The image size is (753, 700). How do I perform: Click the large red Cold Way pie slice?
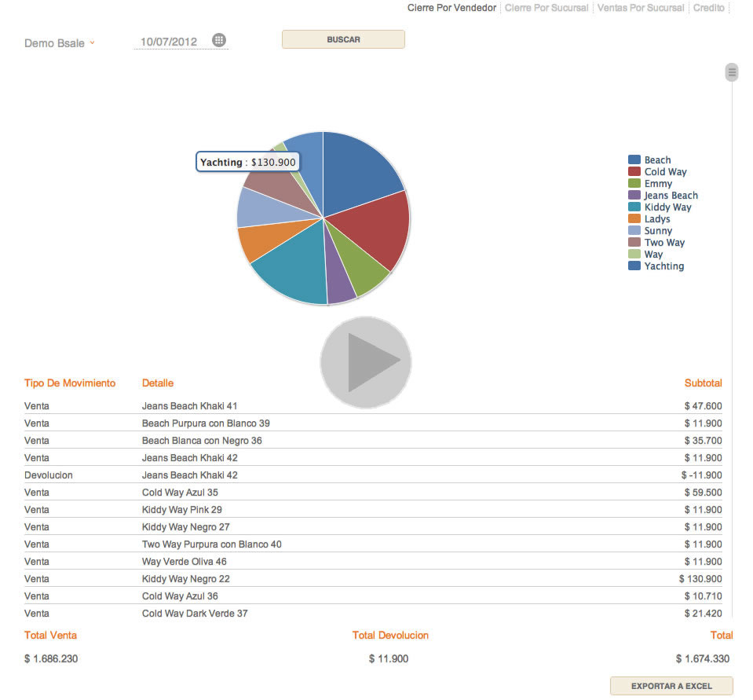(373, 232)
